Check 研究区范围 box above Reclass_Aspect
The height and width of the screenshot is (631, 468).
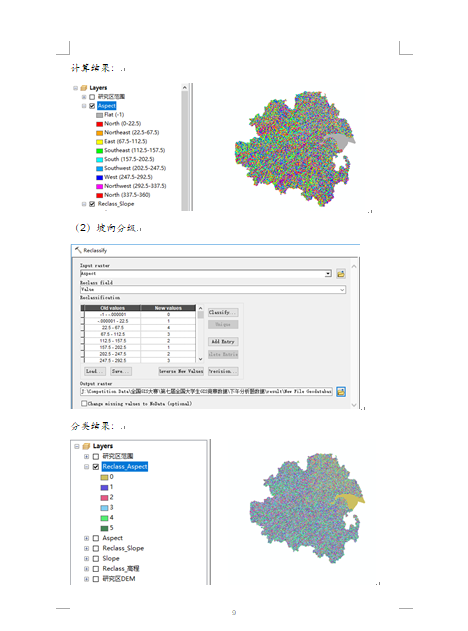(x=96, y=456)
